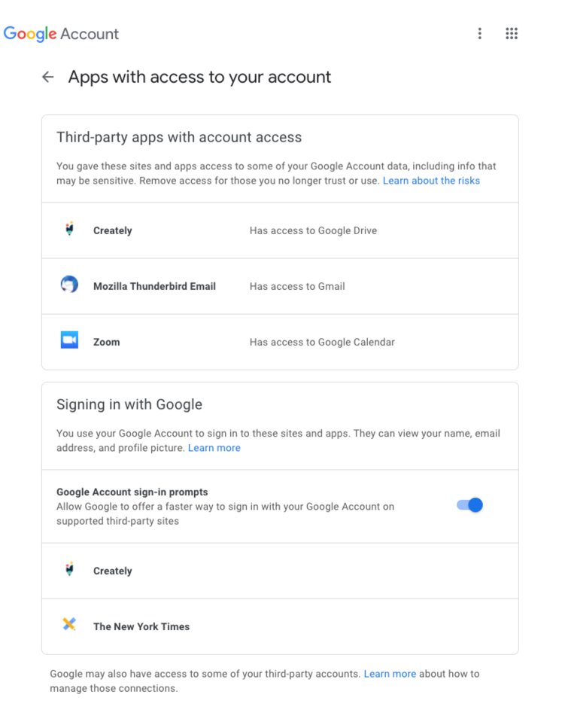Open the "Learn about the risks" link
562x728 pixels.
pyautogui.click(x=431, y=181)
